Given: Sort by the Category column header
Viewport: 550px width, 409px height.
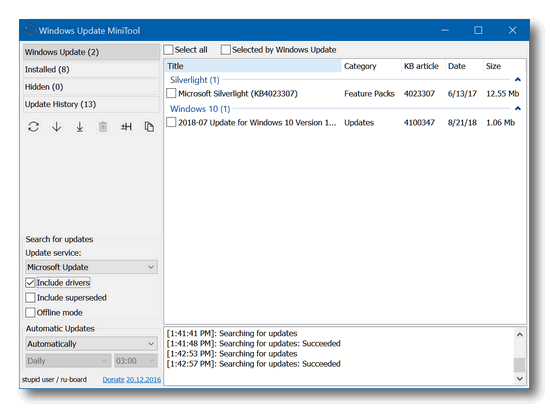Looking at the screenshot, I should [371, 66].
